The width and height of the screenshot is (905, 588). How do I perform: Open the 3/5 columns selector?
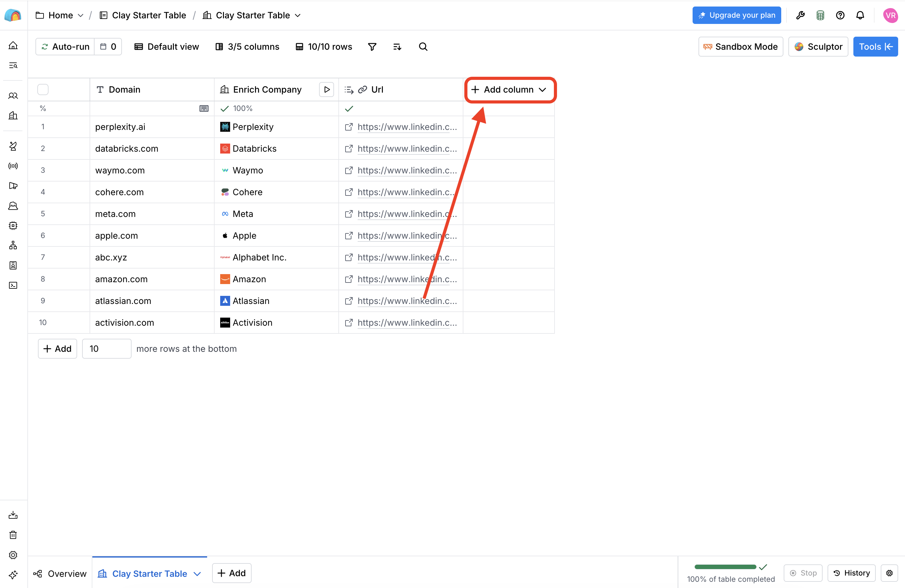point(247,47)
